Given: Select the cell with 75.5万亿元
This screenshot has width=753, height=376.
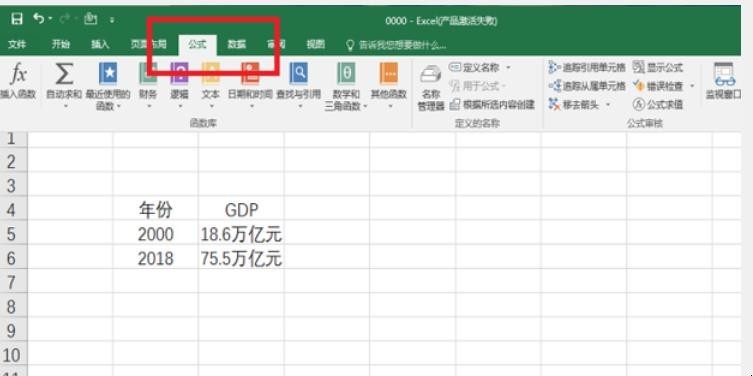Looking at the screenshot, I should click(x=241, y=257).
